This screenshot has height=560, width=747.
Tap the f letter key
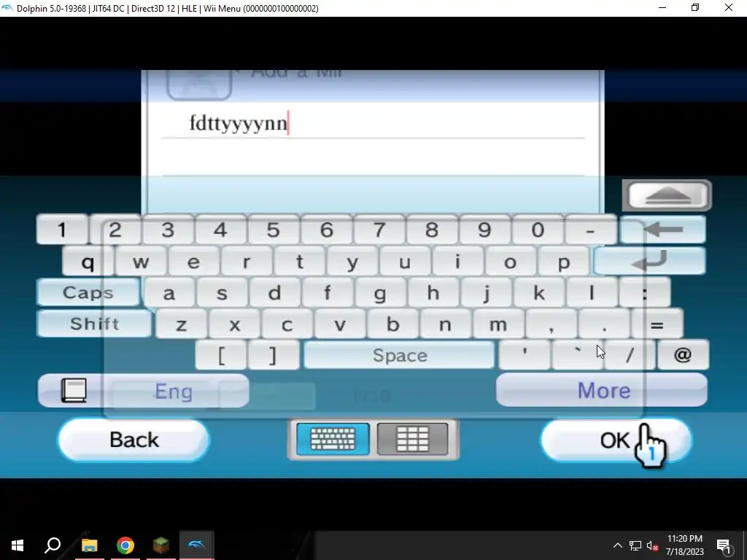[328, 293]
